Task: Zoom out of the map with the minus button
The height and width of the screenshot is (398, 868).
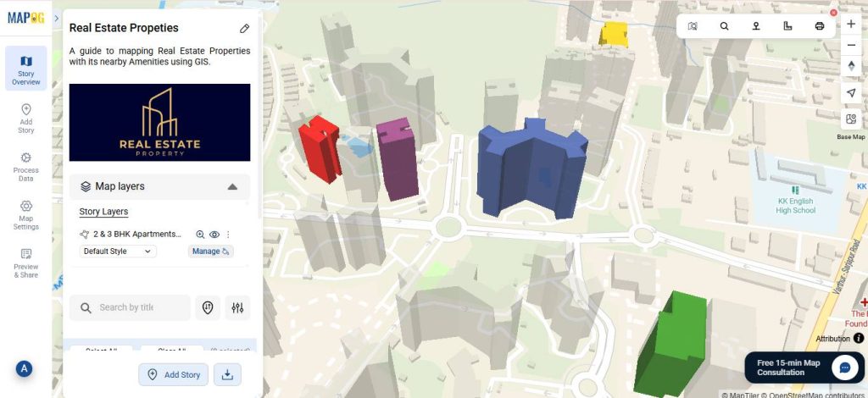Action: (851, 46)
